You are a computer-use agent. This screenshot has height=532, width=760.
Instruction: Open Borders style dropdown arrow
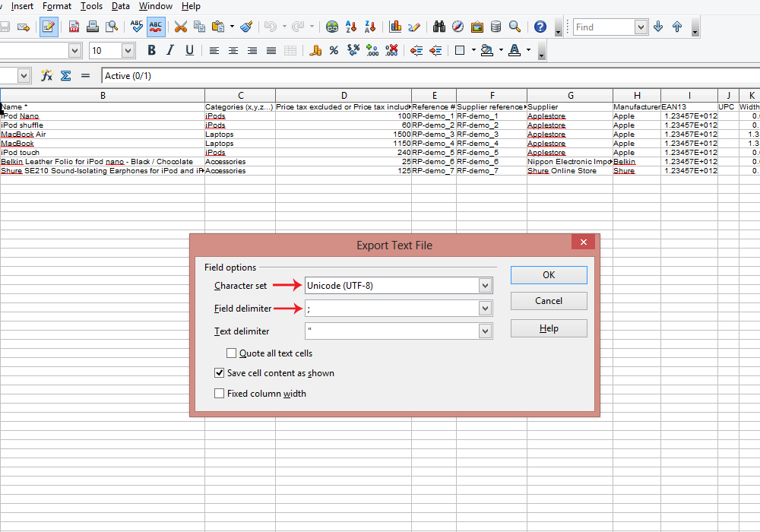[473, 50]
